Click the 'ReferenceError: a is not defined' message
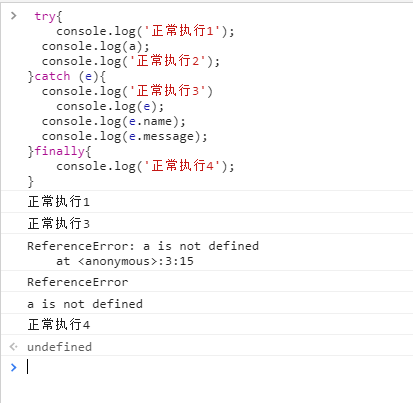413x403 pixels. [143, 246]
